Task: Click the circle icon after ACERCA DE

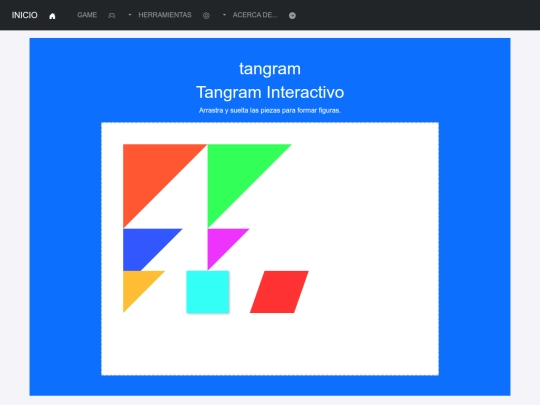Action: [x=292, y=15]
